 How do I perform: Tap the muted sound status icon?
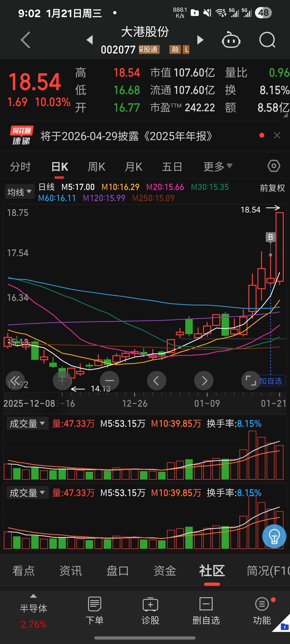click(207, 12)
